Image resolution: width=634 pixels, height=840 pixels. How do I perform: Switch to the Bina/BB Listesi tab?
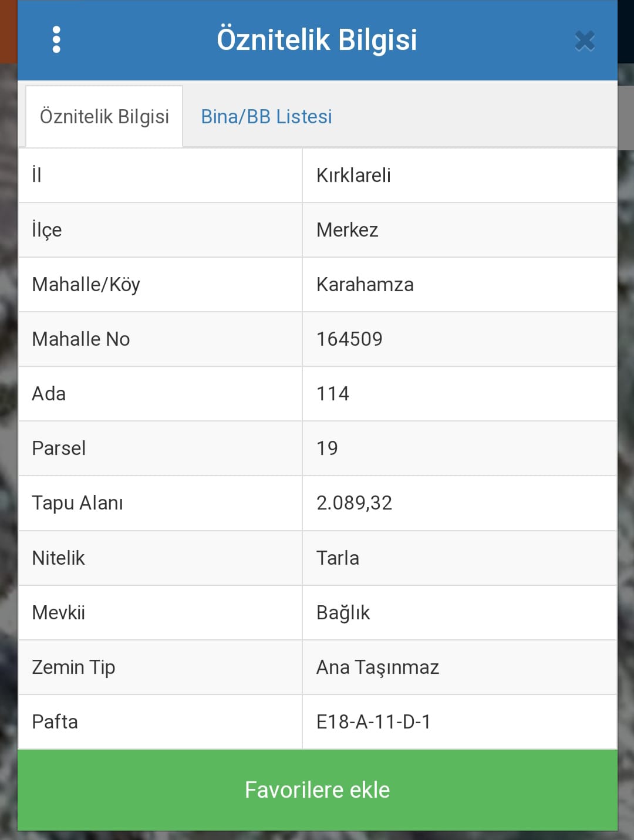pos(267,116)
